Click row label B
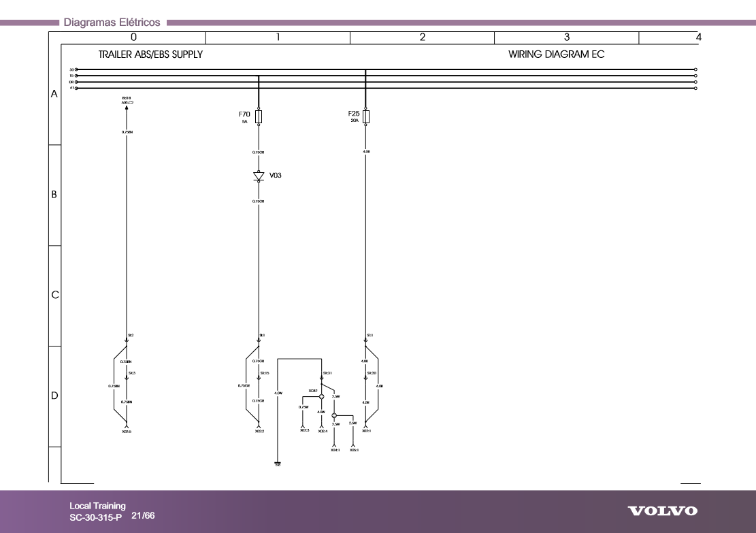The width and height of the screenshot is (756, 533). click(x=54, y=195)
